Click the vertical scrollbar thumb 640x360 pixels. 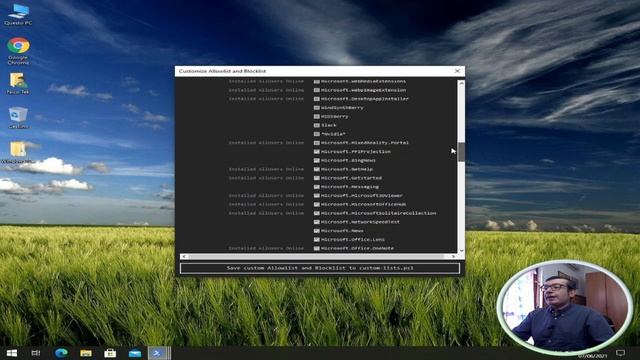461,152
